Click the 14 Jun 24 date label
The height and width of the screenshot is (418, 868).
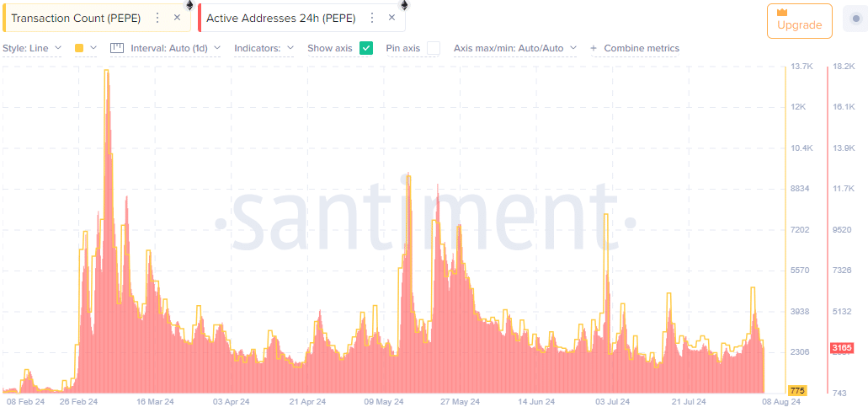[535, 401]
